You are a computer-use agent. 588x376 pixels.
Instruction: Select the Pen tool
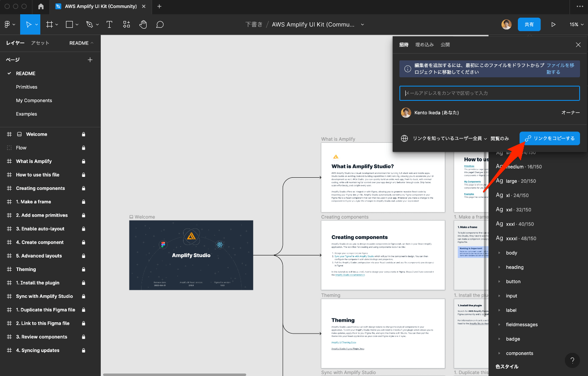pos(89,24)
